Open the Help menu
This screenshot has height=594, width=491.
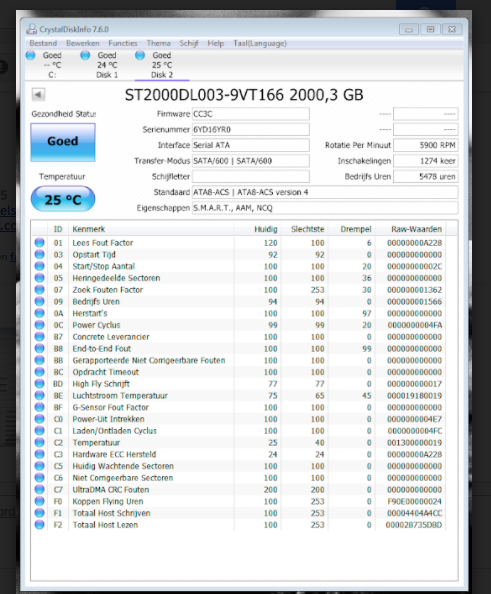click(x=216, y=43)
